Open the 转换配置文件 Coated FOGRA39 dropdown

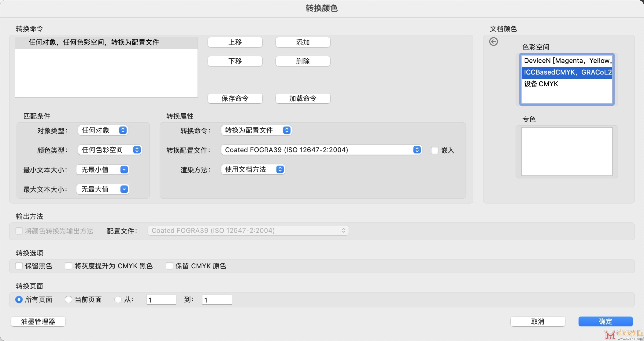pyautogui.click(x=321, y=150)
